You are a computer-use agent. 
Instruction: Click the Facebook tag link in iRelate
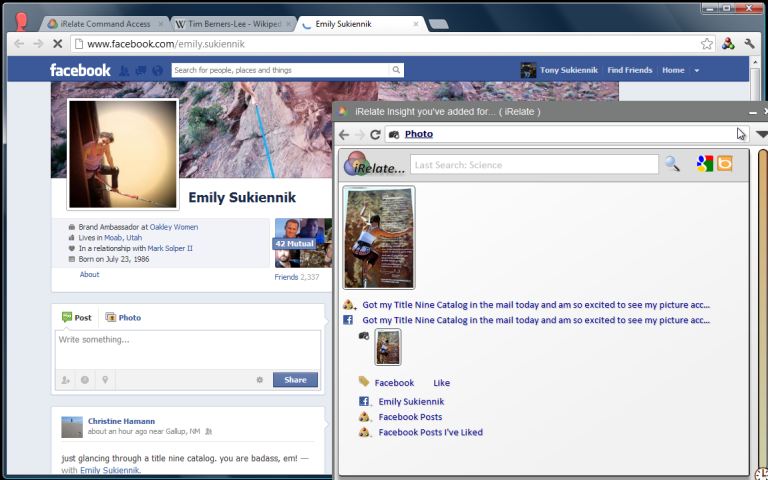point(394,383)
